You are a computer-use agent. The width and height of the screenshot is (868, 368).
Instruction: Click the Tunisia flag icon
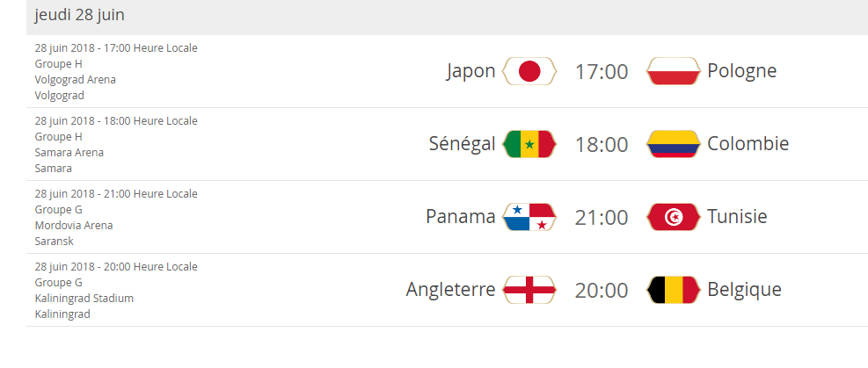click(x=673, y=217)
